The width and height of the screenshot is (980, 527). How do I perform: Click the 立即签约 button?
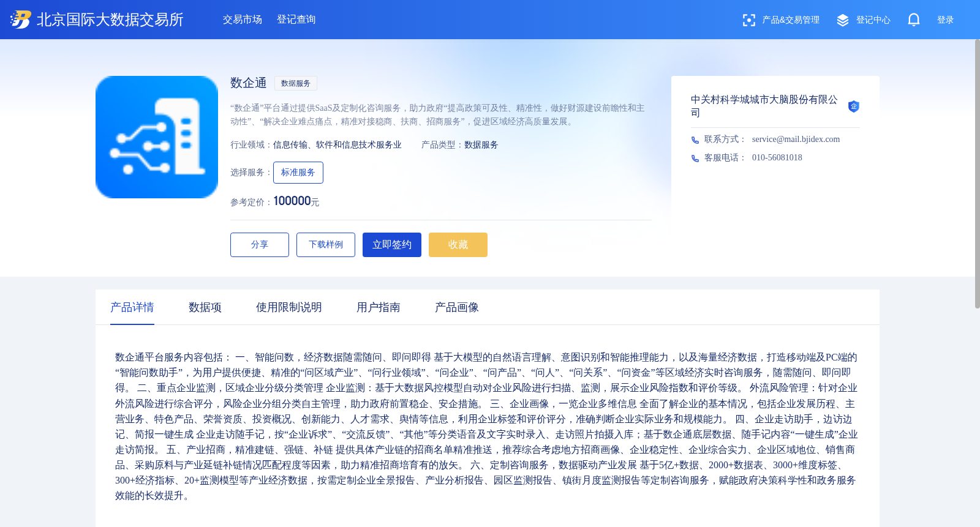click(x=392, y=245)
